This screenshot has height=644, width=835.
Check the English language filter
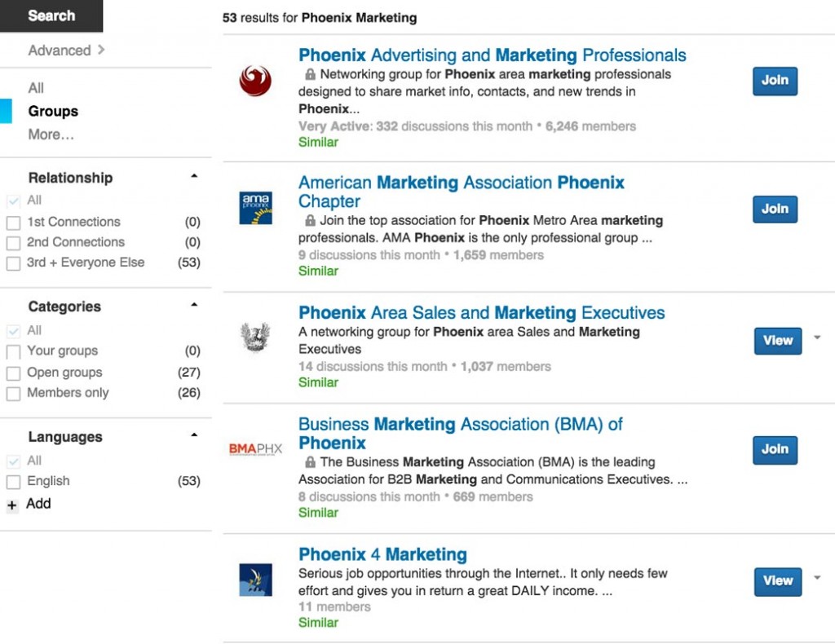13,481
